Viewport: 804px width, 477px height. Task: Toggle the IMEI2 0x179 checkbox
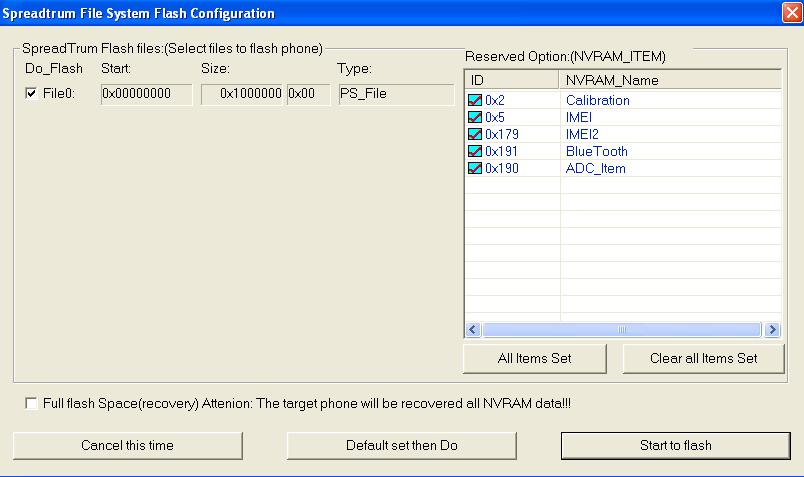tap(475, 134)
